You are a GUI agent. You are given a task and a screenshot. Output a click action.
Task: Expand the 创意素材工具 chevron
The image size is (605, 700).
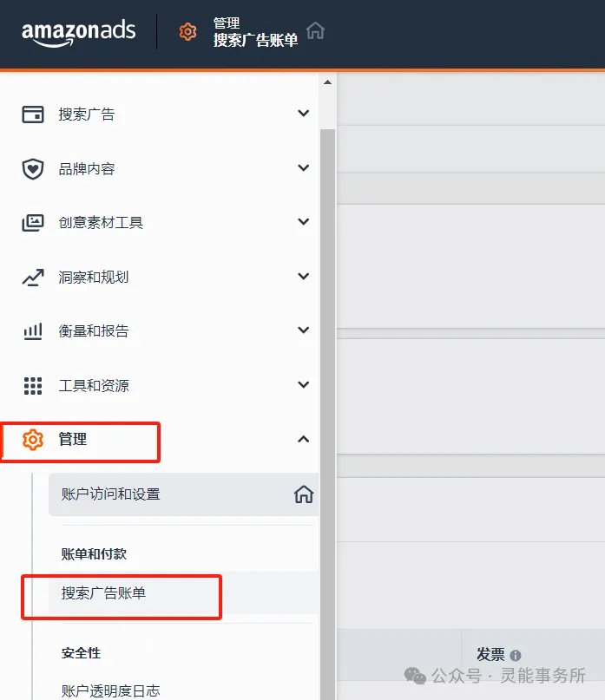(x=304, y=222)
